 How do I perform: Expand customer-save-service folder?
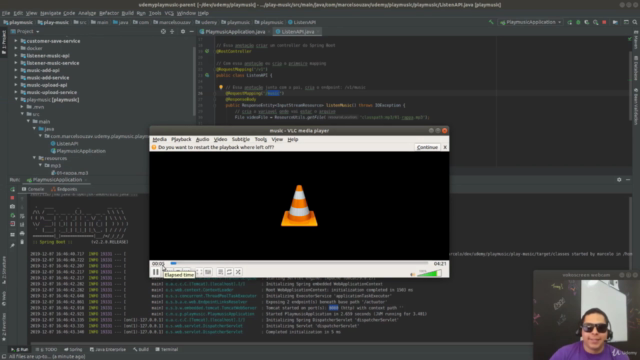[x=16, y=41]
